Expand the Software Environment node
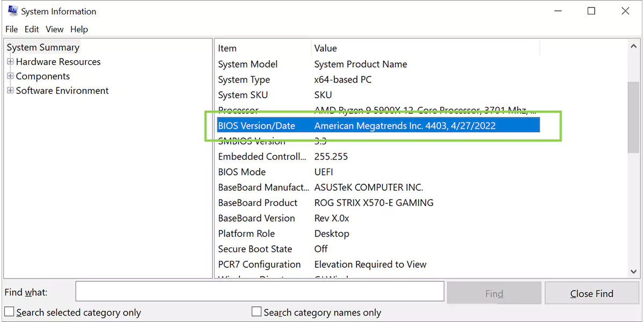The image size is (644, 322). 10,91
